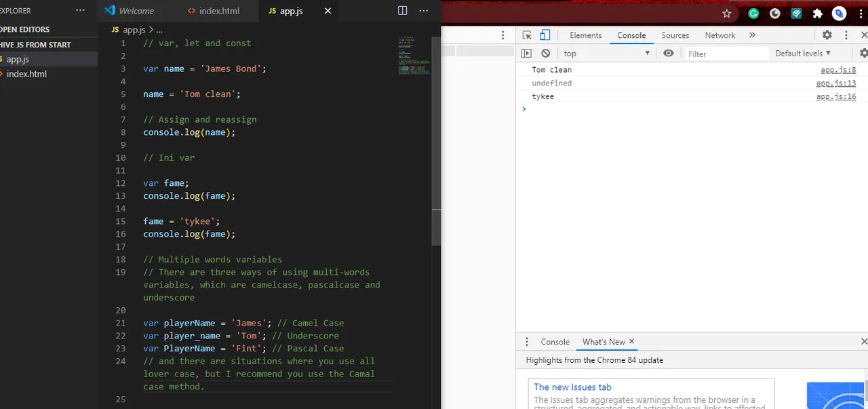Switch to the Network tab
Screen dimensions: 868x409
[x=720, y=35]
